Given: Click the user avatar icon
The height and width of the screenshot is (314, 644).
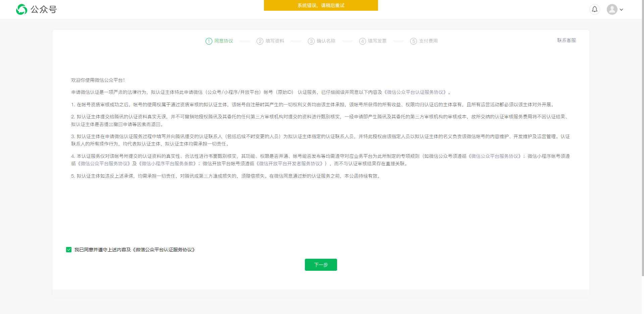Looking at the screenshot, I should [612, 9].
